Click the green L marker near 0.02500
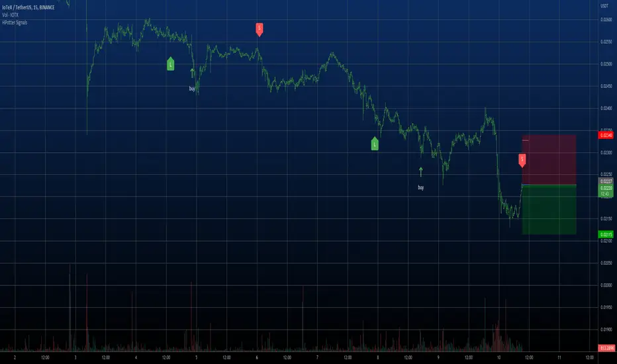617x364 pixels. [x=170, y=64]
